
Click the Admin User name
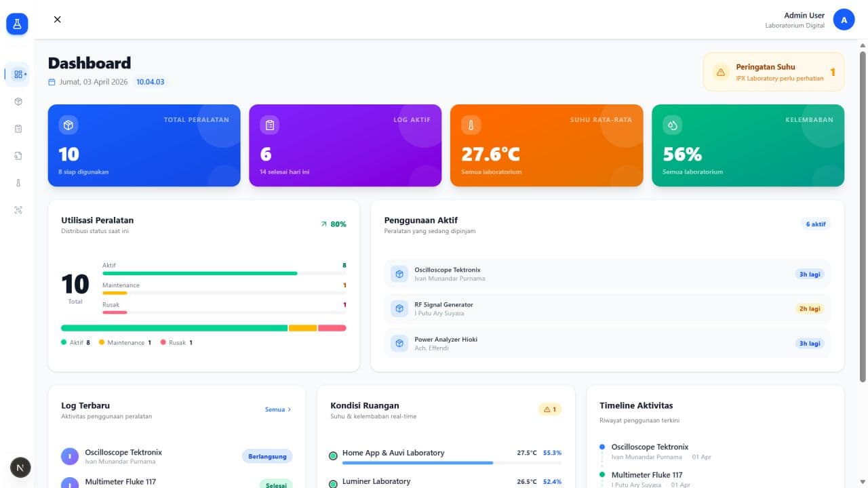[x=804, y=16]
